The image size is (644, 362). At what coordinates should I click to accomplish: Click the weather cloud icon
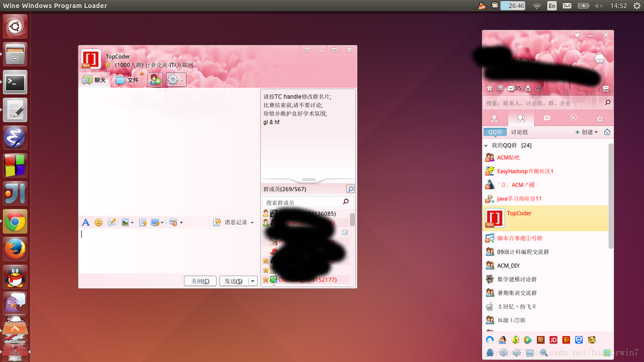coord(600,59)
